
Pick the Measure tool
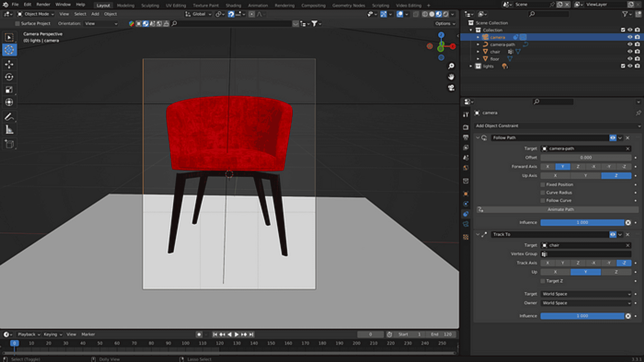click(x=10, y=129)
